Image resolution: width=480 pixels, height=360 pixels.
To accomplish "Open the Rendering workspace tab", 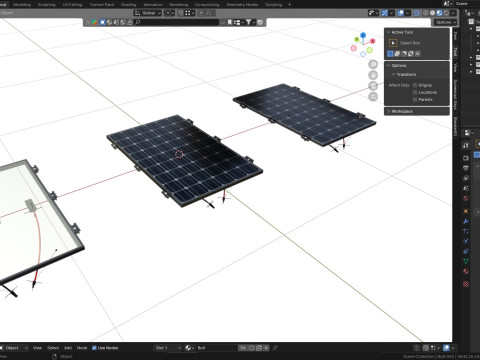I will [x=178, y=5].
